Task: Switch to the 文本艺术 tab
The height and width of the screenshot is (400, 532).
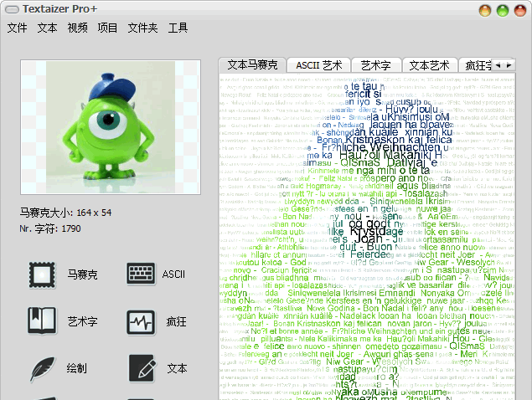Action: point(430,65)
